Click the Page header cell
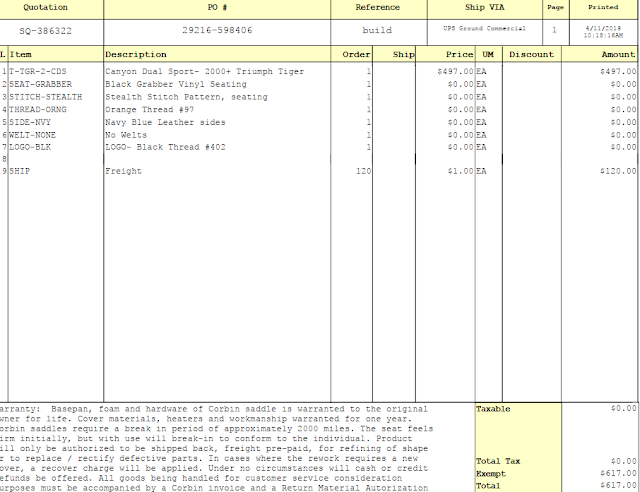 [x=556, y=7]
